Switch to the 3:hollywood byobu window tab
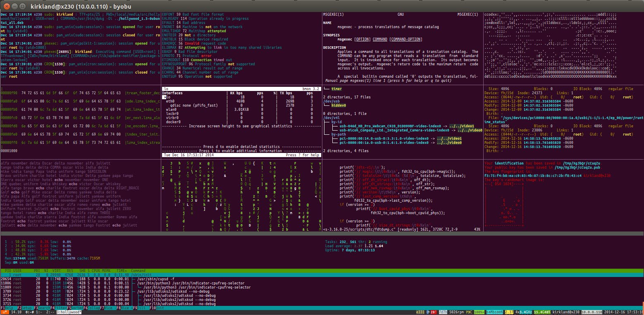 69,312
